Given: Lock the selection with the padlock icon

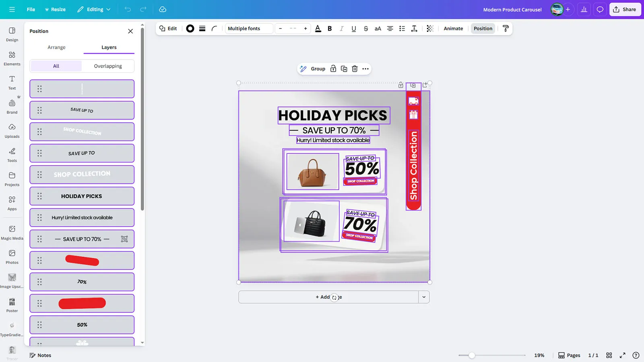Looking at the screenshot, I should click(333, 69).
